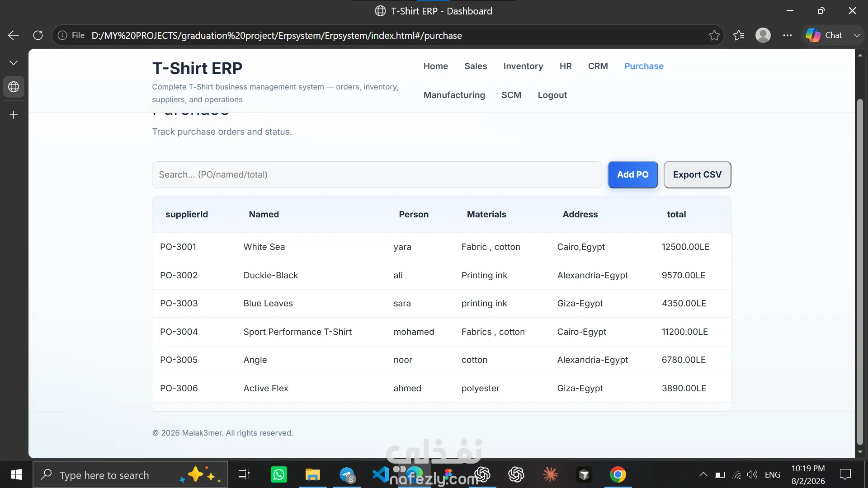Click the Add PO button

coord(632,174)
